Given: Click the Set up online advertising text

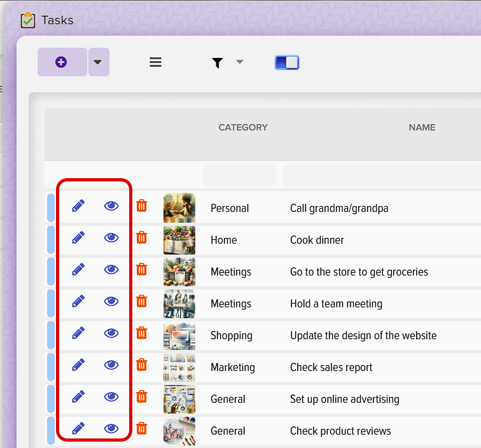Looking at the screenshot, I should point(344,399).
